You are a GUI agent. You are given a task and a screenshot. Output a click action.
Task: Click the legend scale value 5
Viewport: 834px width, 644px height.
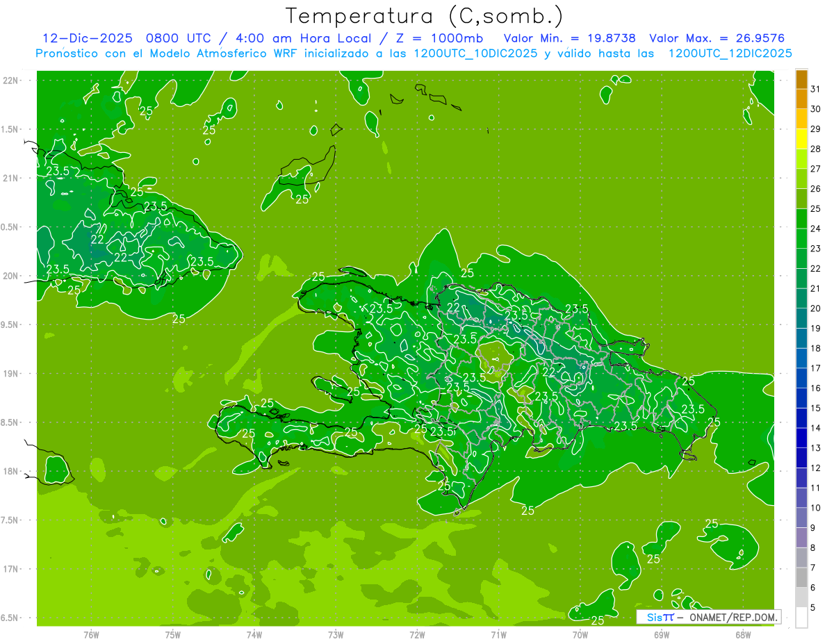click(x=813, y=608)
